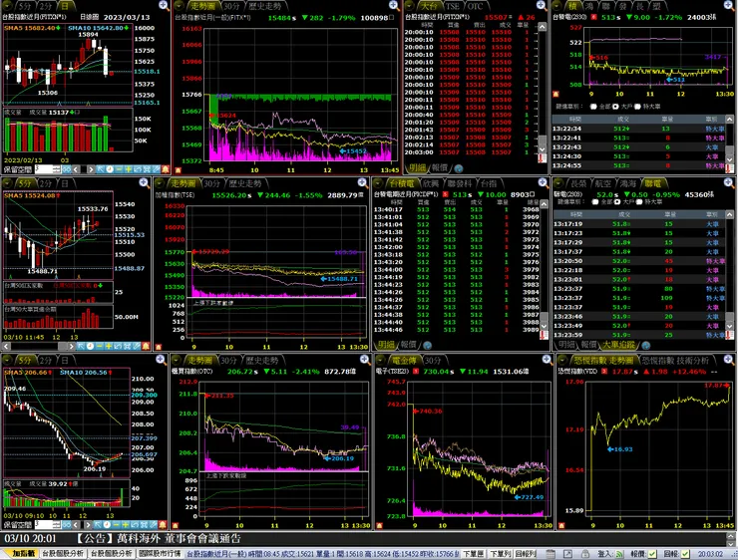Click the bell icon under the 加權指數(TSE) chart

159,347
